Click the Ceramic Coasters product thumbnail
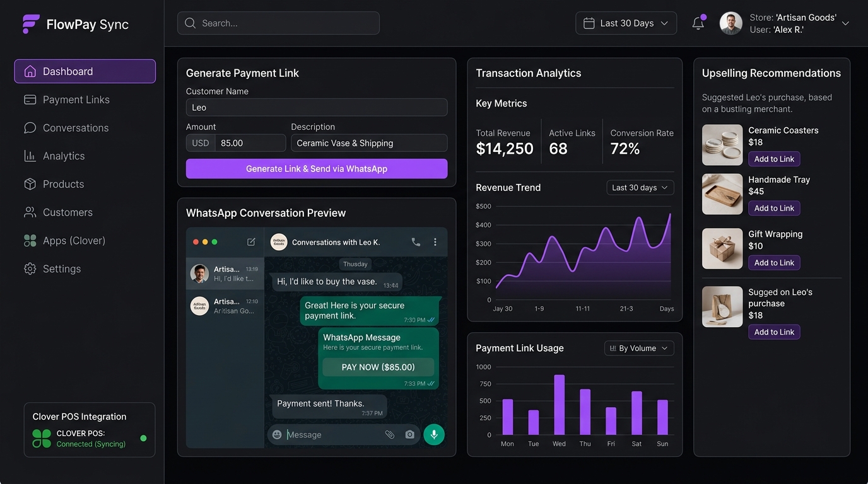Image resolution: width=868 pixels, height=484 pixels. point(722,145)
